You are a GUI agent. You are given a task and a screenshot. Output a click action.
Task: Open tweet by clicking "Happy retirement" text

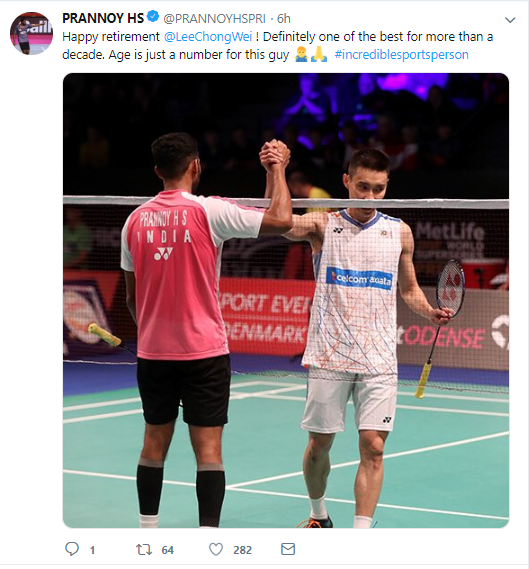point(111,37)
